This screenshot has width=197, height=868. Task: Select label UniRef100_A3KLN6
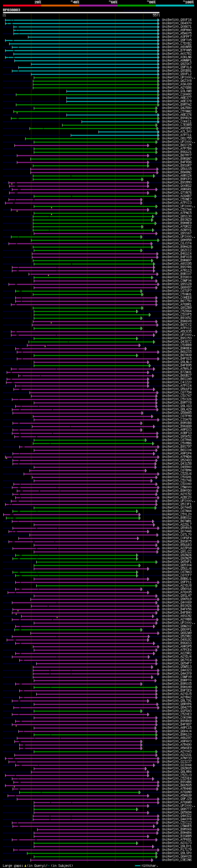click(177, 57)
